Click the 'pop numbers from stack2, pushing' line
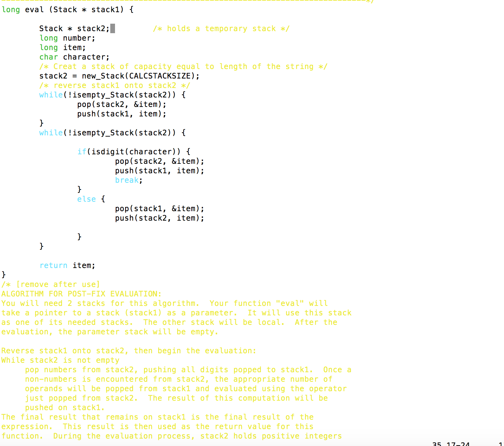The height and width of the screenshot is (446, 504). (x=188, y=370)
